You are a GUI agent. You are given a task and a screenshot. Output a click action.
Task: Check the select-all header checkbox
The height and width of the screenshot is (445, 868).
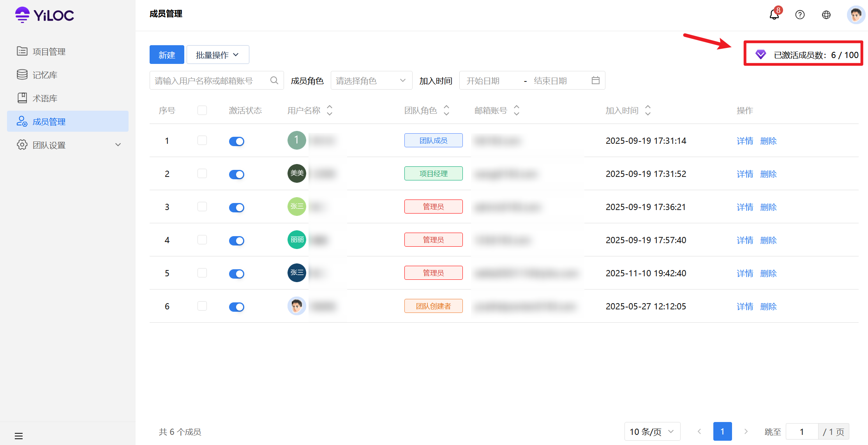[202, 110]
